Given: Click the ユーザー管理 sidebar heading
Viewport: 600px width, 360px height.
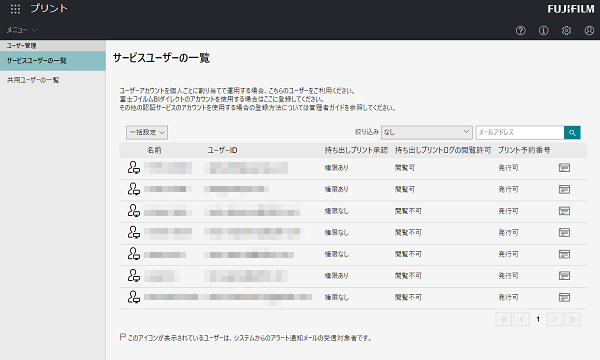Looking at the screenshot, I should point(21,46).
